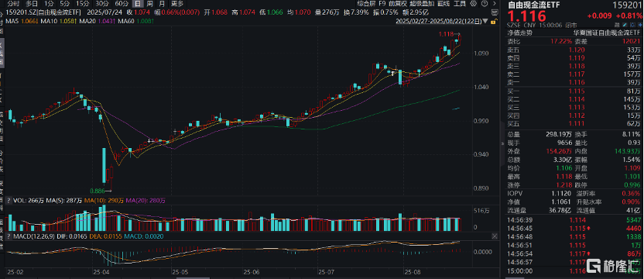Screen dimensions: 644x279
Task: Select the 60分 period tab
Action: (122, 4)
